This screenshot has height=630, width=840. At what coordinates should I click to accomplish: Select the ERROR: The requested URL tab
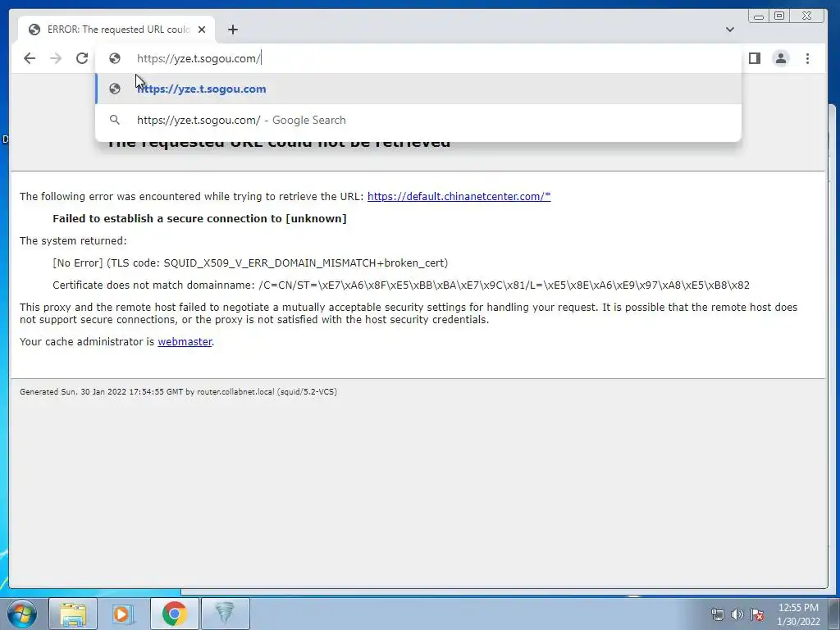(x=116, y=30)
